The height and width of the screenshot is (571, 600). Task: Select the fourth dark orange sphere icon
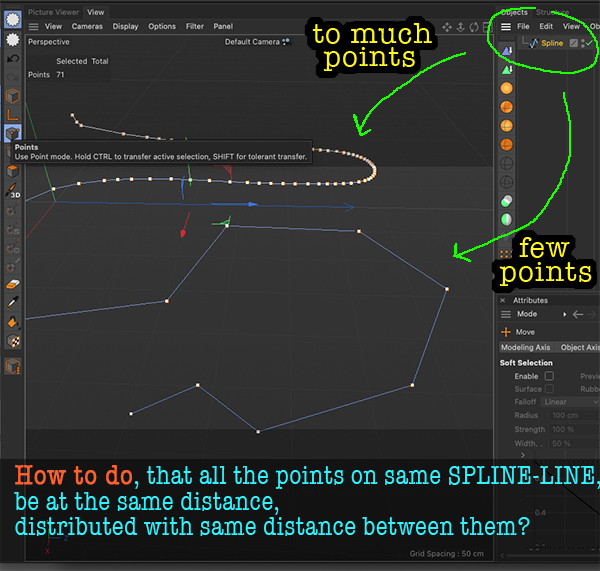coord(507,145)
